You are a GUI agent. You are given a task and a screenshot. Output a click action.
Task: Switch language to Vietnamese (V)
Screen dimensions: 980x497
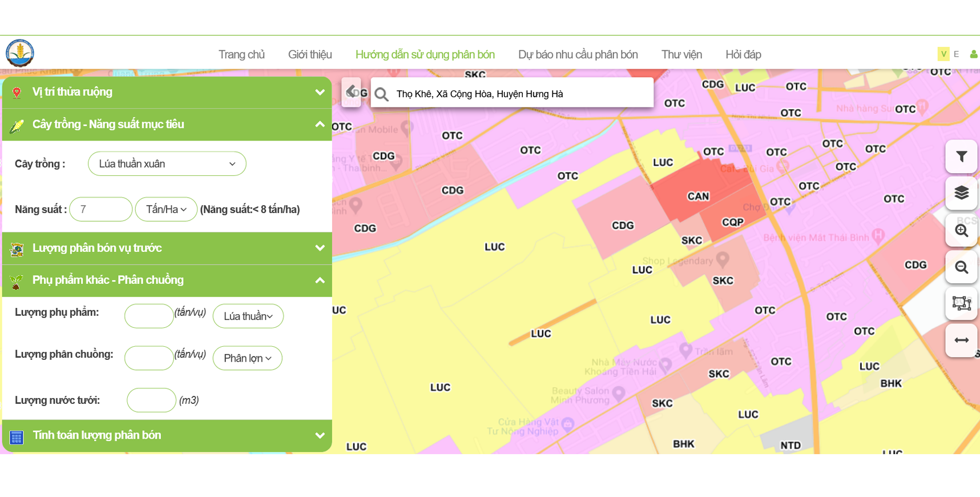click(943, 54)
